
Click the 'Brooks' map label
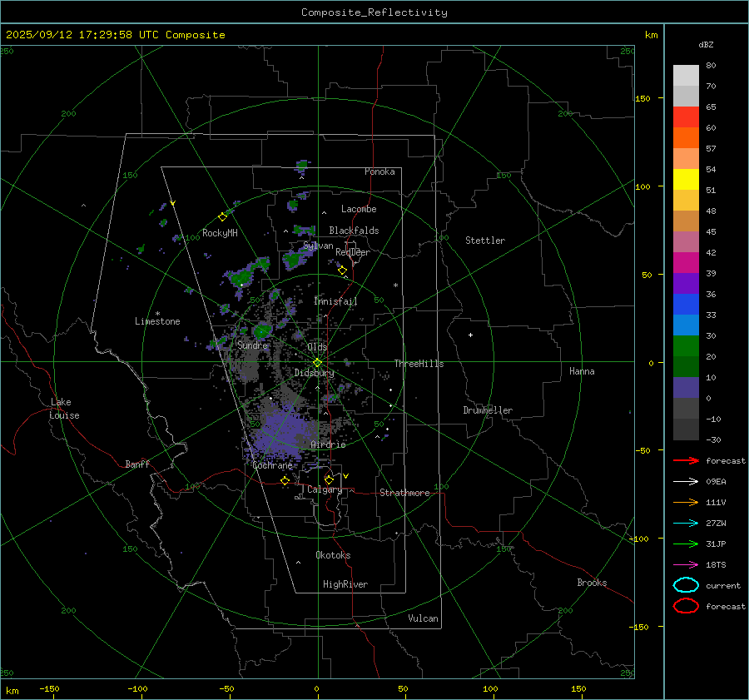(x=592, y=583)
